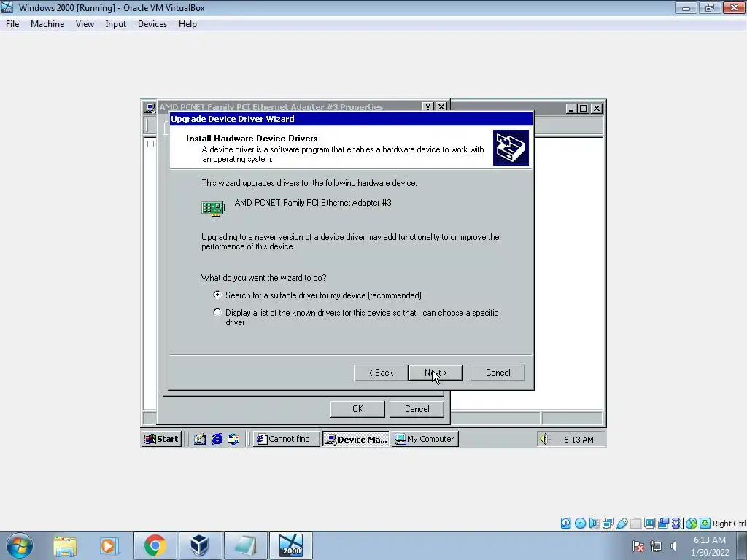Screen dimensions: 747x560
Task: Open the File menu
Action: coord(12,24)
